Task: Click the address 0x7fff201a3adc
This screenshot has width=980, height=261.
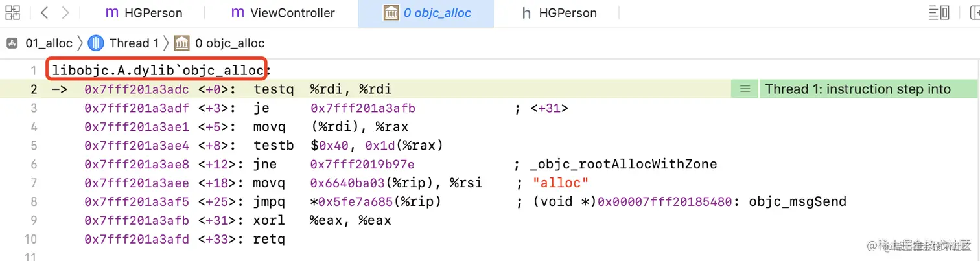Action: pyautogui.click(x=138, y=89)
